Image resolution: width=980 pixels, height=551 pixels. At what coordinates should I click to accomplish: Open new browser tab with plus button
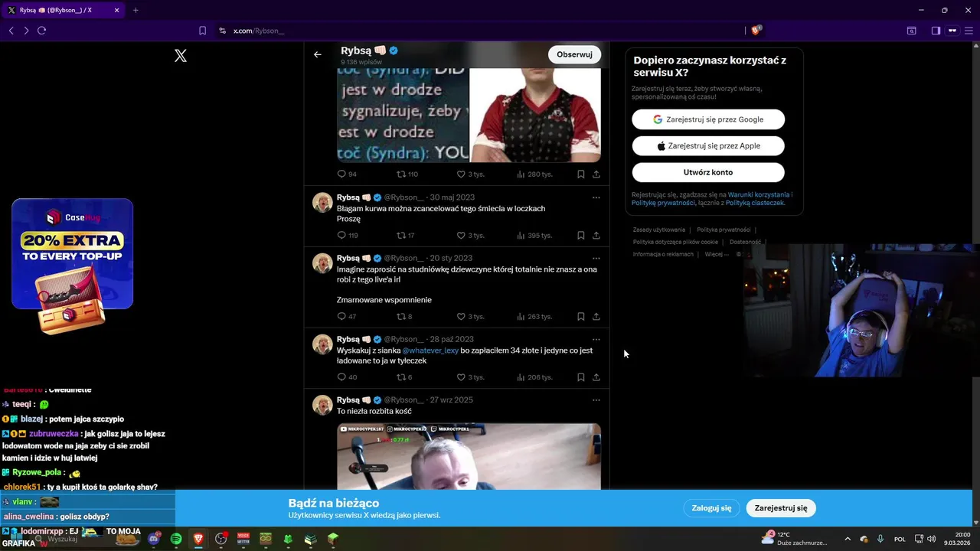tap(136, 10)
